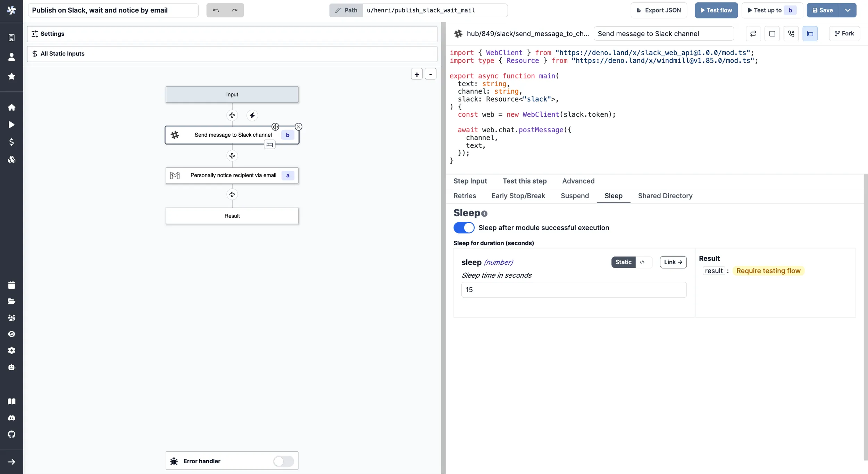The image size is (868, 474).
Task: Click the reload script arrows icon
Action: (753, 34)
